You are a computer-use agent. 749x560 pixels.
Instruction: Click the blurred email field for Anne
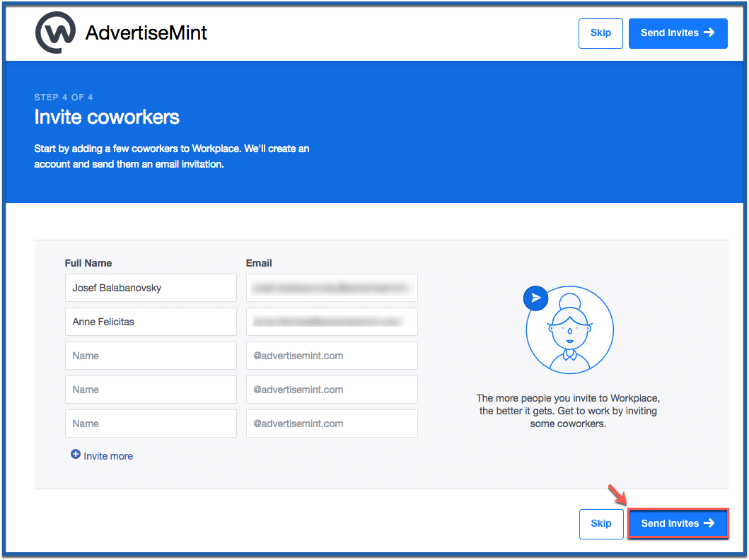point(332,322)
